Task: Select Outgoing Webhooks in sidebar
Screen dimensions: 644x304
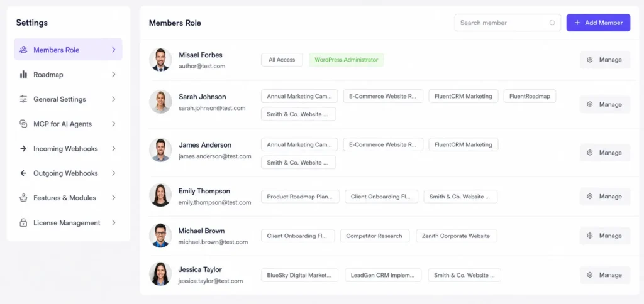Action: [x=68, y=173]
